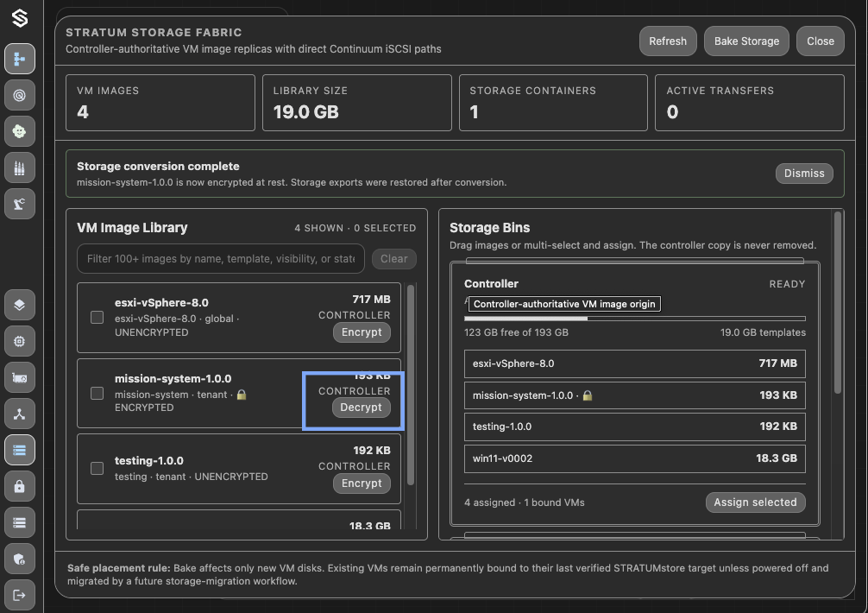Click testing-1.0.0 row in Controller bin
This screenshot has width=868, height=613.
pyautogui.click(x=634, y=427)
